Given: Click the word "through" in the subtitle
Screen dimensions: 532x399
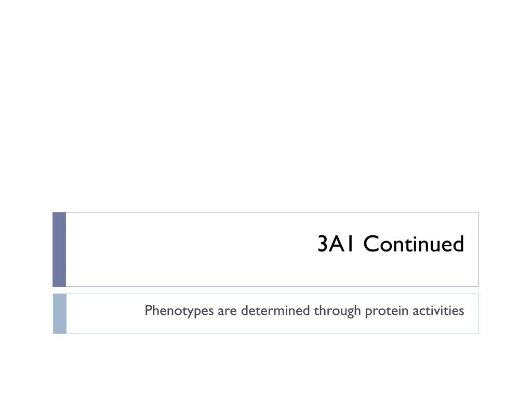Looking at the screenshot, I should (x=337, y=311).
